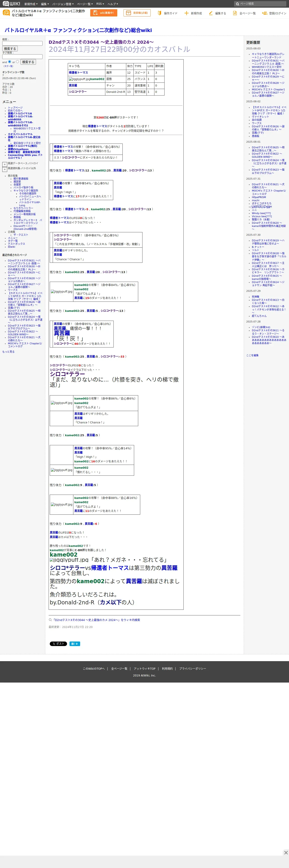This screenshot has width=289, height=868.
Task: Click the 操作ガイド guide icon
Action: tap(160, 13)
